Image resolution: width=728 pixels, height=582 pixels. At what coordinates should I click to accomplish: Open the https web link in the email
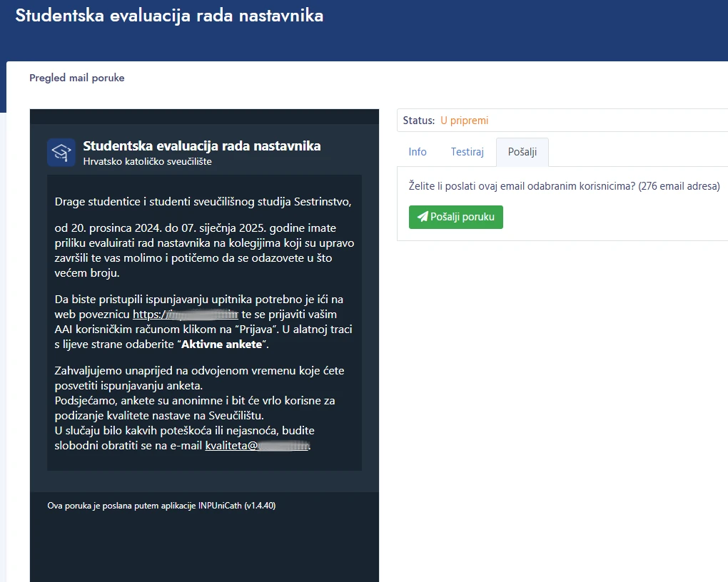(185, 315)
